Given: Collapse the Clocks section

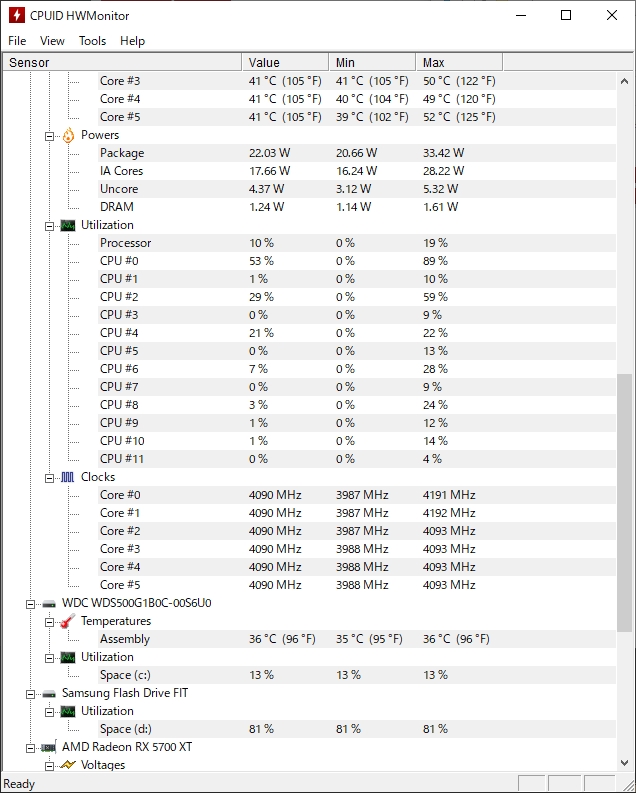Looking at the screenshot, I should [x=50, y=477].
